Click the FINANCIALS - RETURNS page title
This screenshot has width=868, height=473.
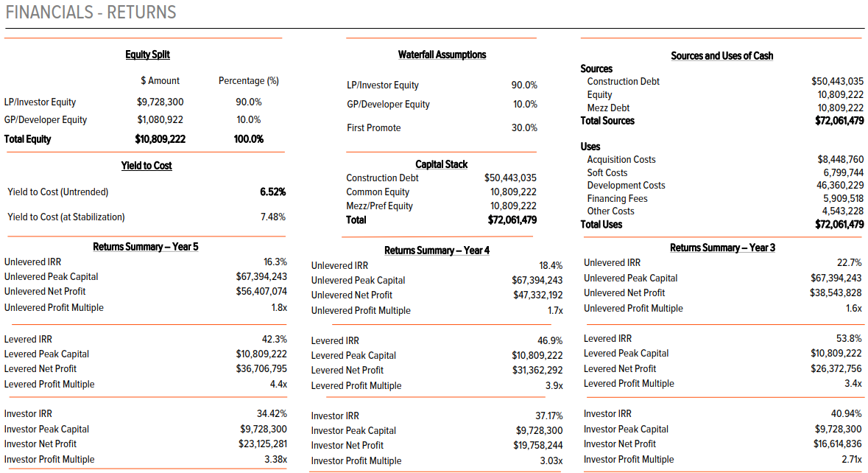click(x=91, y=13)
